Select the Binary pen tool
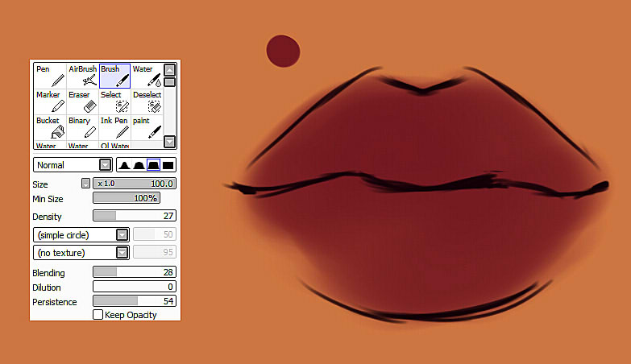This screenshot has width=631, height=364. [x=82, y=127]
